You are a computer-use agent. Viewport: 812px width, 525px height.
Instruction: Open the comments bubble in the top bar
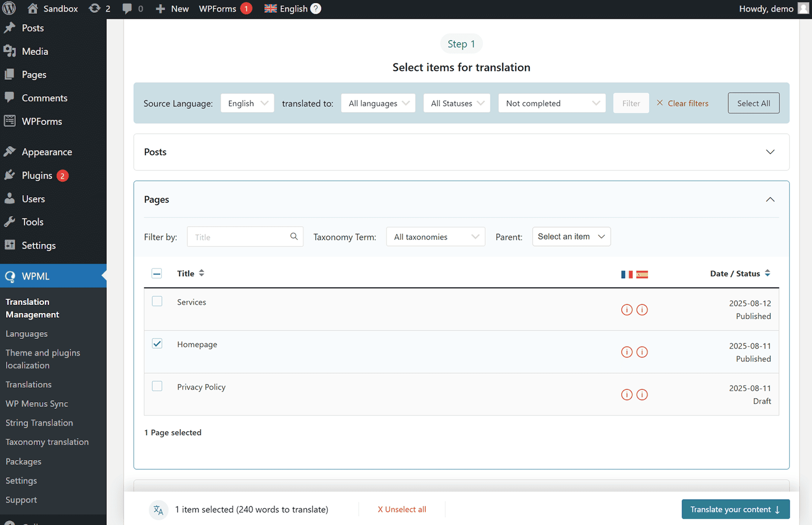pos(127,8)
